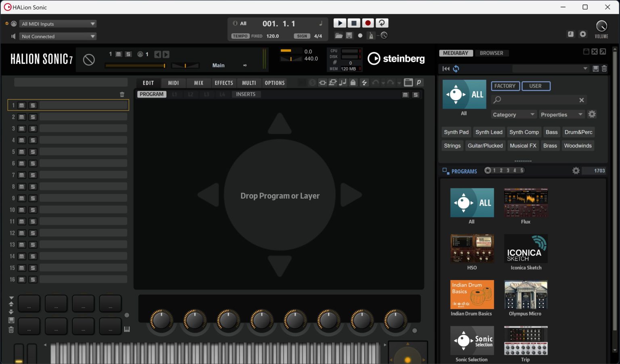Open the Properties filter dropdown
The height and width of the screenshot is (364, 620).
561,114
